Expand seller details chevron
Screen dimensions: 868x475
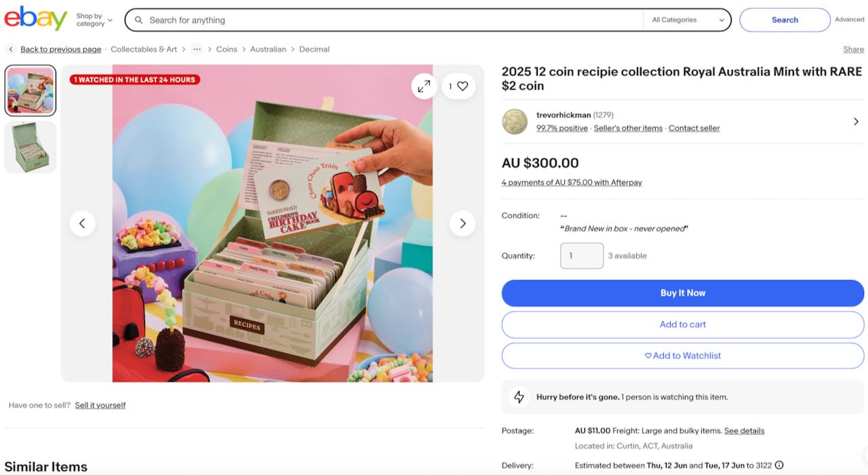click(x=856, y=121)
